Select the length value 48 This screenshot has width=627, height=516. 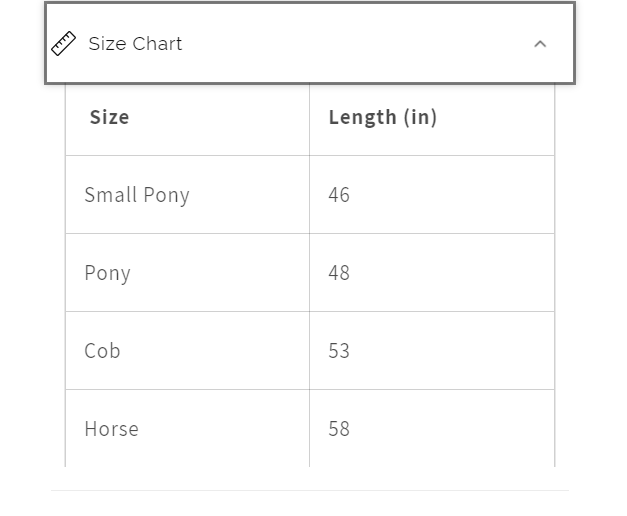(x=339, y=273)
